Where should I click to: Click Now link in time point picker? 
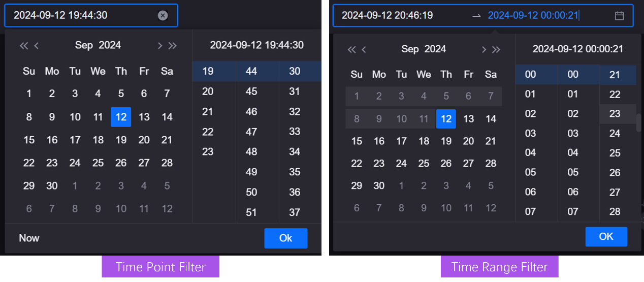click(x=29, y=238)
